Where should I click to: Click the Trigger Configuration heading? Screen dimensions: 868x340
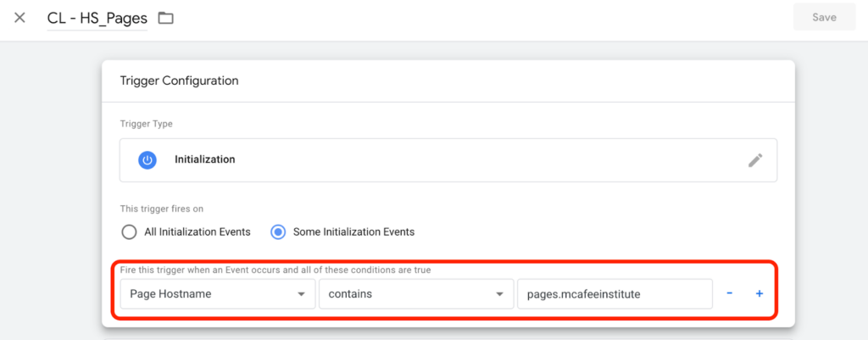pyautogui.click(x=180, y=81)
